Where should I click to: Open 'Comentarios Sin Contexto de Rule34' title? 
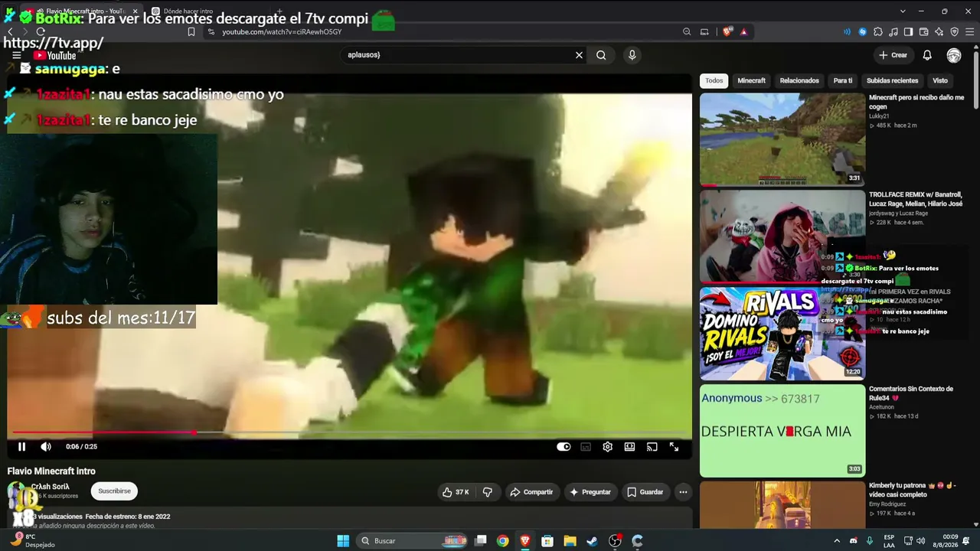point(911,393)
